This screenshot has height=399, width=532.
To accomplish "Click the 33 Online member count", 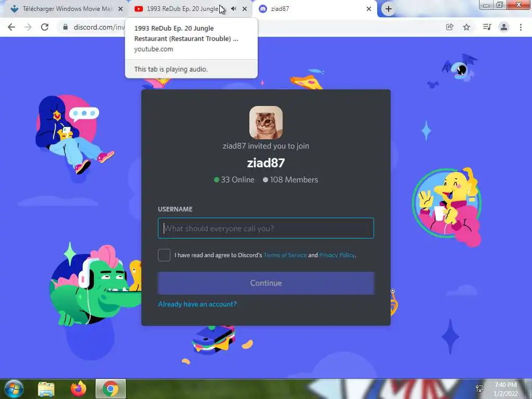I will click(x=234, y=180).
